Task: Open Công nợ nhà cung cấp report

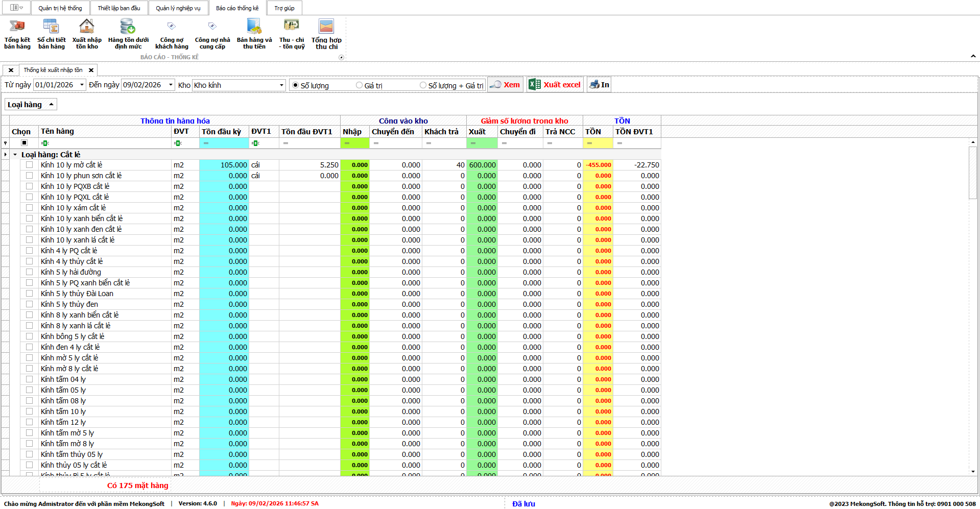Action: [x=212, y=27]
